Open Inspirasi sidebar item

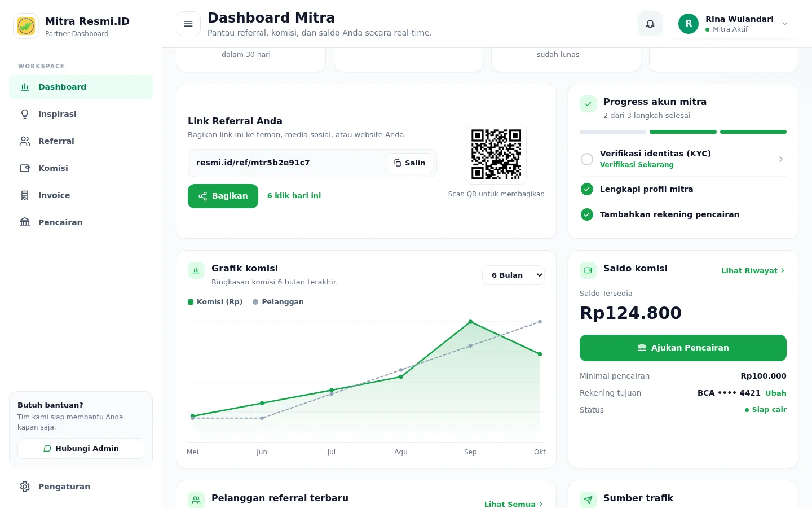point(81,114)
